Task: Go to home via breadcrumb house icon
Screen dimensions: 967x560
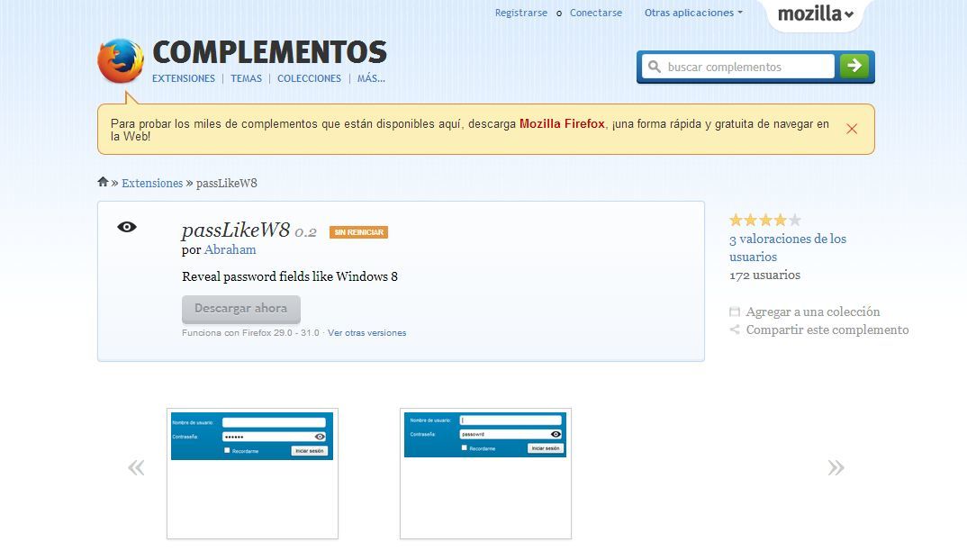Action: pos(103,182)
